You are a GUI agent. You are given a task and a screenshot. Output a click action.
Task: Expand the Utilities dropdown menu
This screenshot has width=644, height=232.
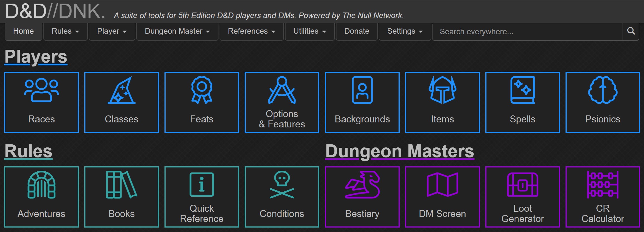310,31
